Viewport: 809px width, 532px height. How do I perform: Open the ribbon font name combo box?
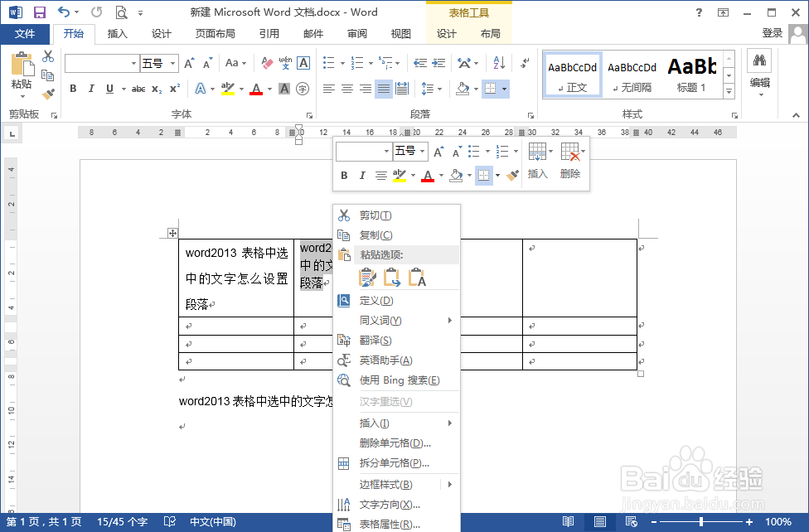tap(102, 64)
